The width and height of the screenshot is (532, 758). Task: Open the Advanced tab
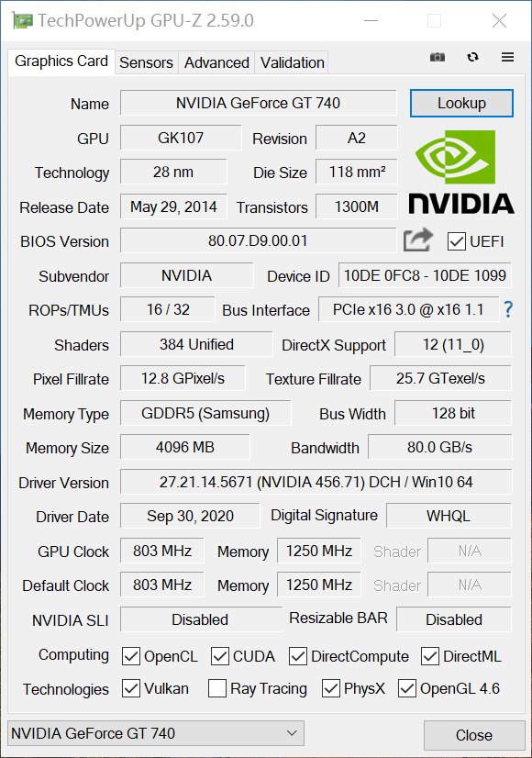(x=216, y=62)
